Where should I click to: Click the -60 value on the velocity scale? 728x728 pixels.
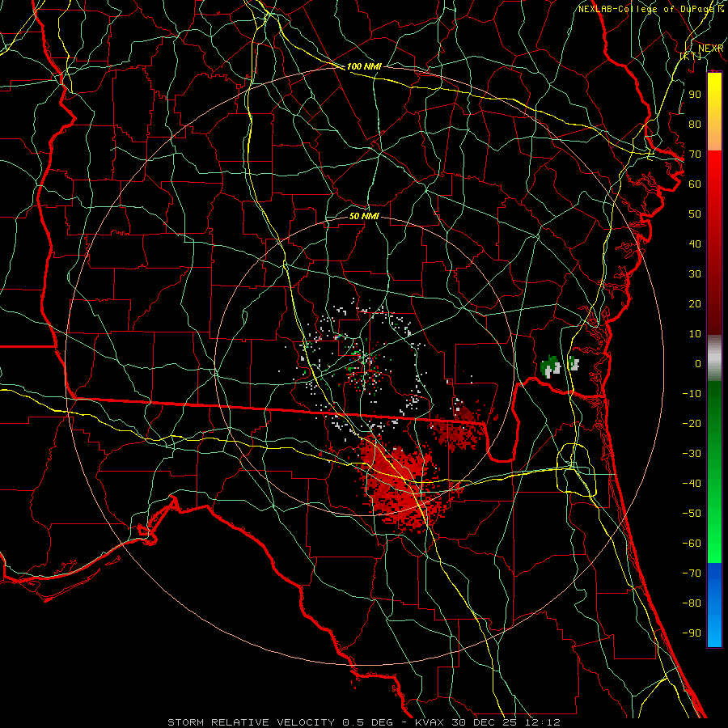pos(692,544)
